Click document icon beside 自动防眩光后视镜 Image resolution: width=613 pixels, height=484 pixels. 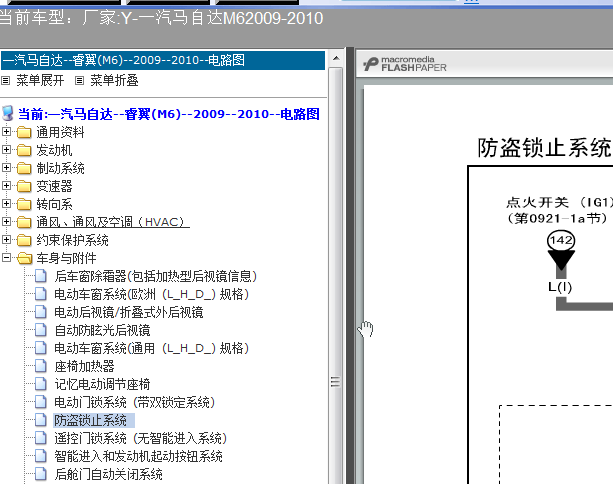tap(41, 330)
